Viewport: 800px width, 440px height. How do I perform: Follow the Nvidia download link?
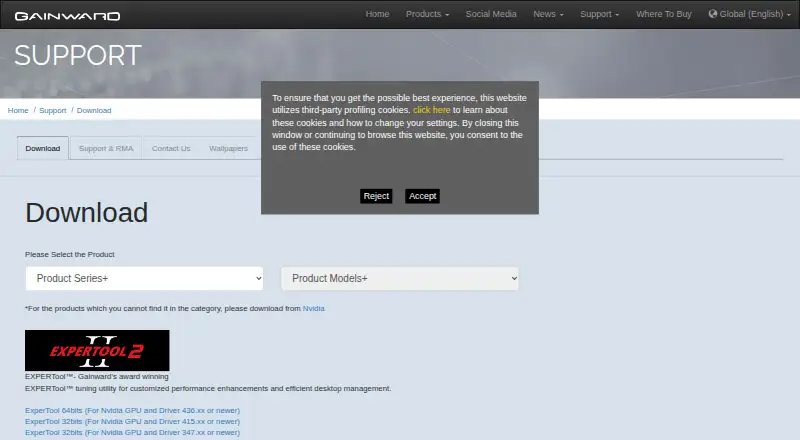[313, 308]
